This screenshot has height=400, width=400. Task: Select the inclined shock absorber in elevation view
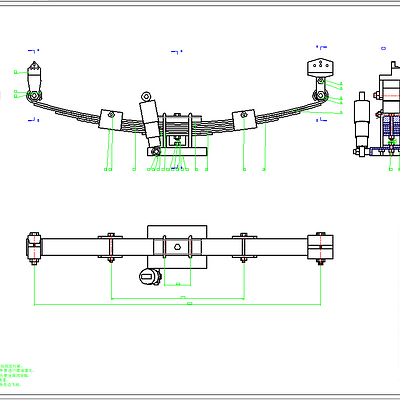(x=150, y=123)
